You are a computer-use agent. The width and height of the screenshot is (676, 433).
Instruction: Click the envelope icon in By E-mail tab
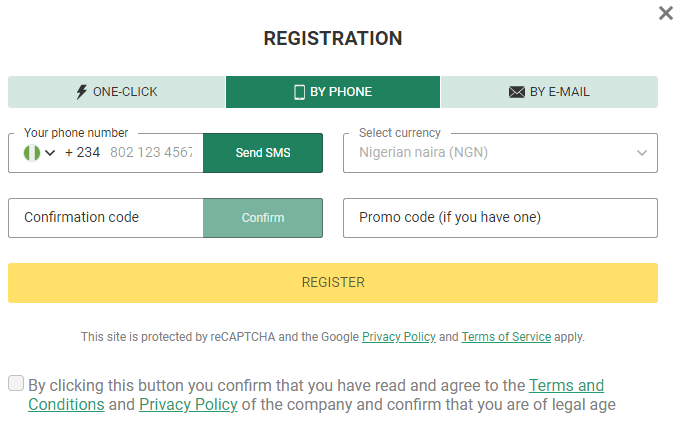(x=516, y=92)
